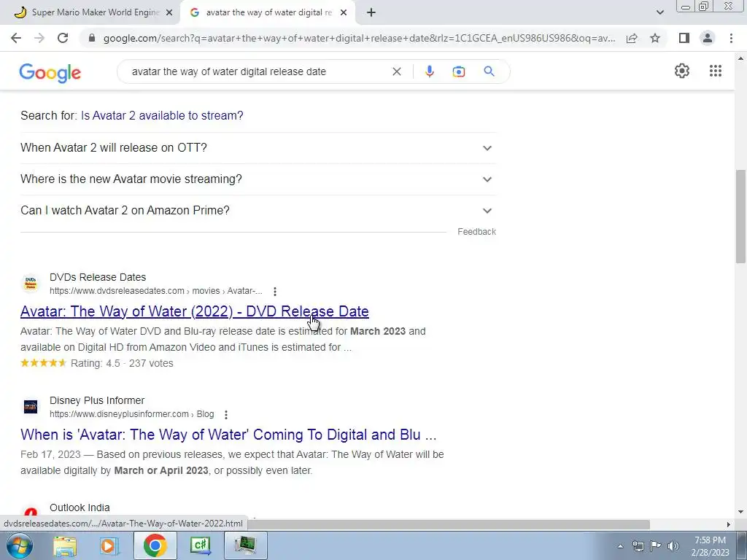The image size is (747, 560).
Task: Switch to Super Mario Maker World Engine tab
Action: click(x=90, y=13)
